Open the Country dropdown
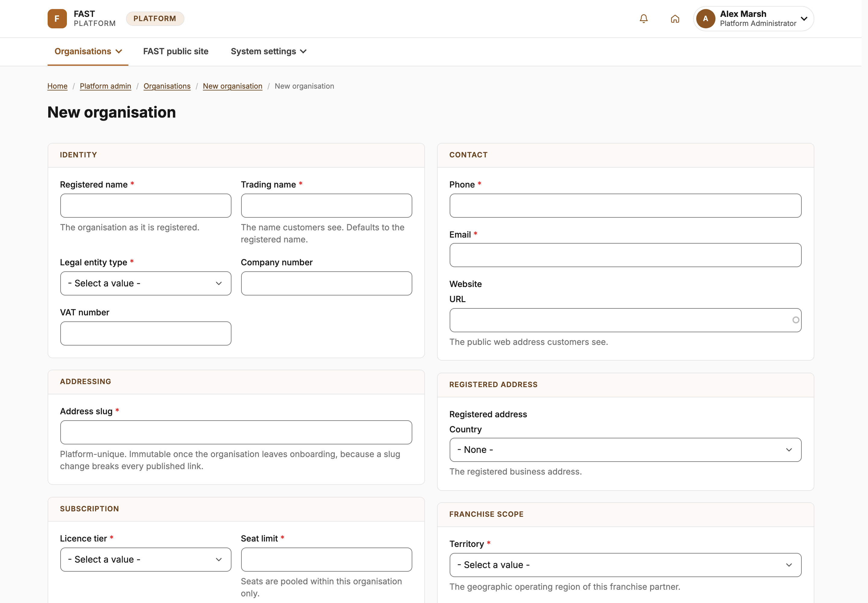 [x=625, y=450]
